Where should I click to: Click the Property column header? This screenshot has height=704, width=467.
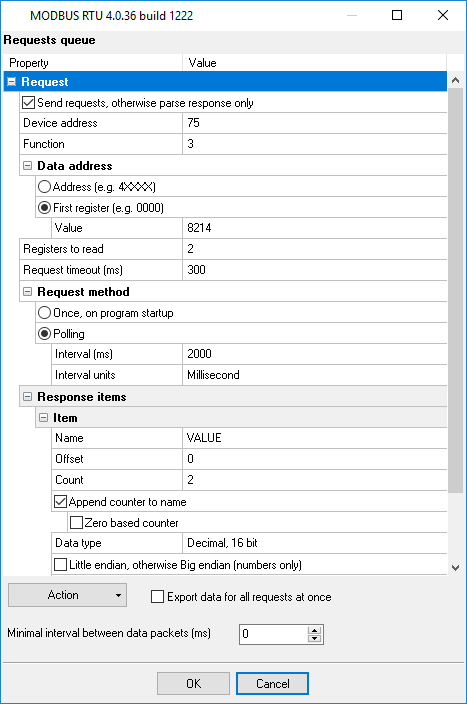click(x=93, y=63)
